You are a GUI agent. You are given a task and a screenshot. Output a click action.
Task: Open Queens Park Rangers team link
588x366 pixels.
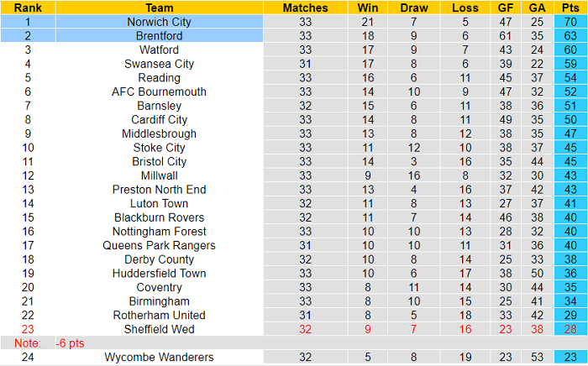159,245
